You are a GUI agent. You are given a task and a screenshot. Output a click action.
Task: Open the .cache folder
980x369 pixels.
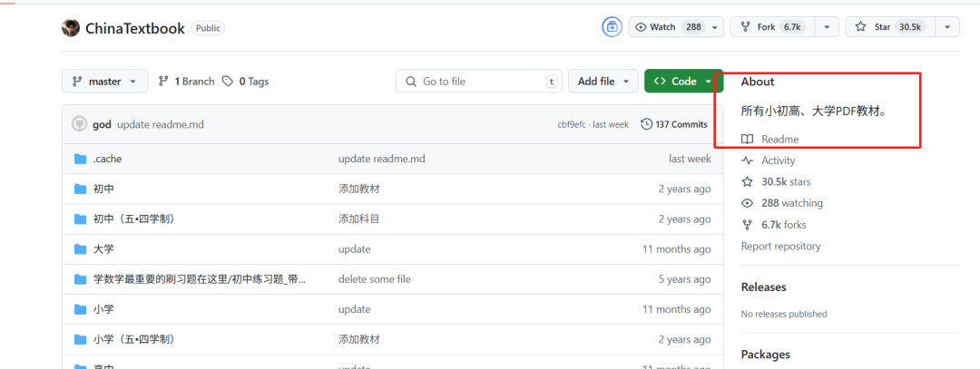pos(107,159)
